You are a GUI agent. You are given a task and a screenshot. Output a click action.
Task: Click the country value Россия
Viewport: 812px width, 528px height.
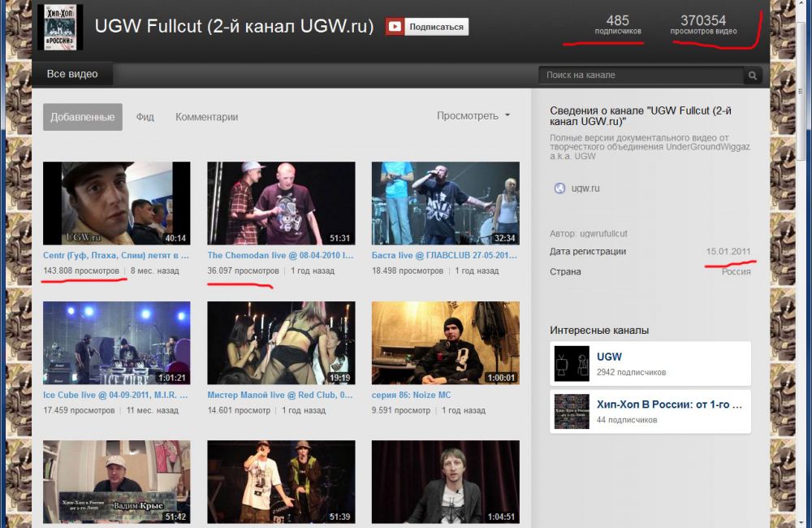coord(736,272)
